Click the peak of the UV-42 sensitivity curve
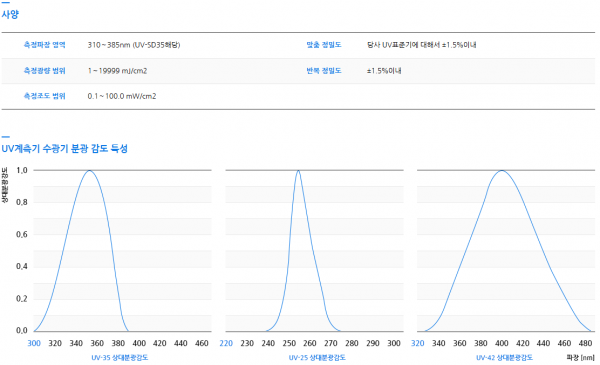This screenshot has width=600, height=365. pos(501,171)
